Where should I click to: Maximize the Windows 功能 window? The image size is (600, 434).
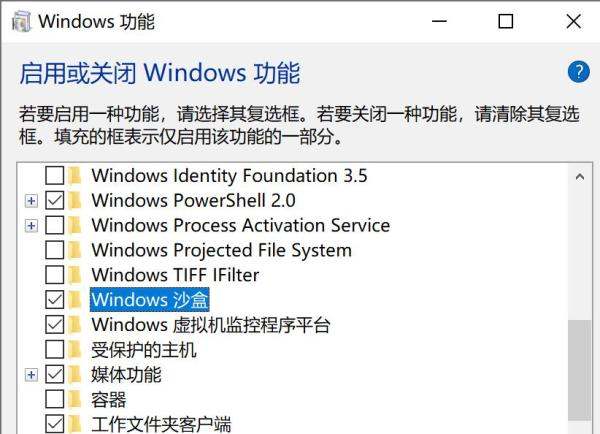pyautogui.click(x=506, y=21)
